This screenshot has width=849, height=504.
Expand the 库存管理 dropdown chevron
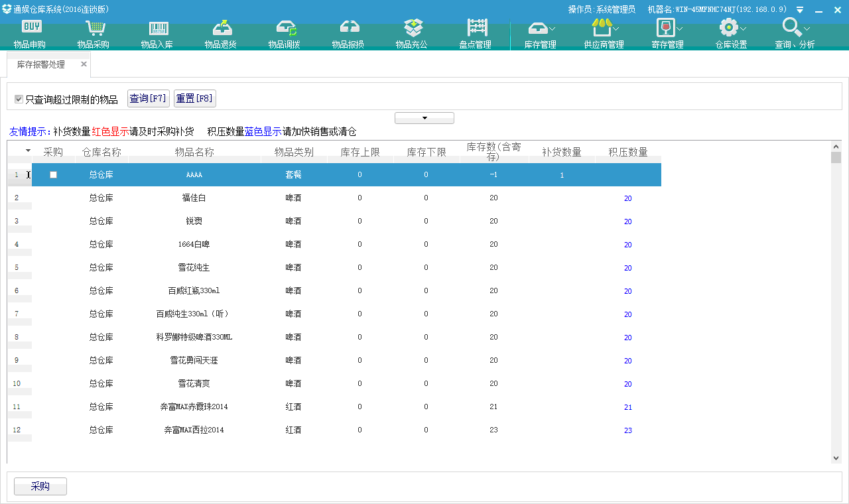[x=552, y=29]
